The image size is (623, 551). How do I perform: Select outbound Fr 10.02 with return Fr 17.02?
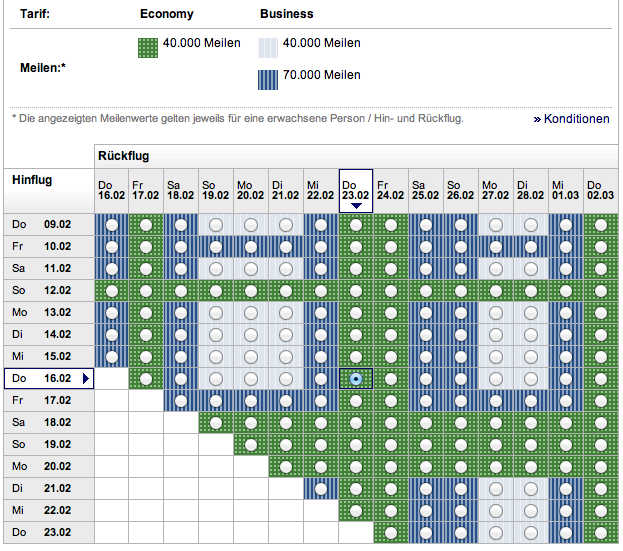tap(146, 247)
